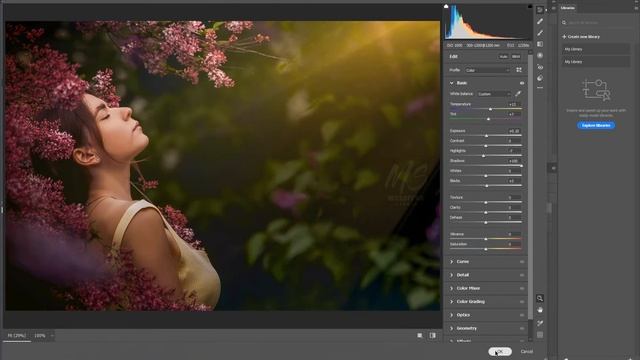640x360 pixels.
Task: Open the White Balance Custom dropdown
Action: click(494, 94)
